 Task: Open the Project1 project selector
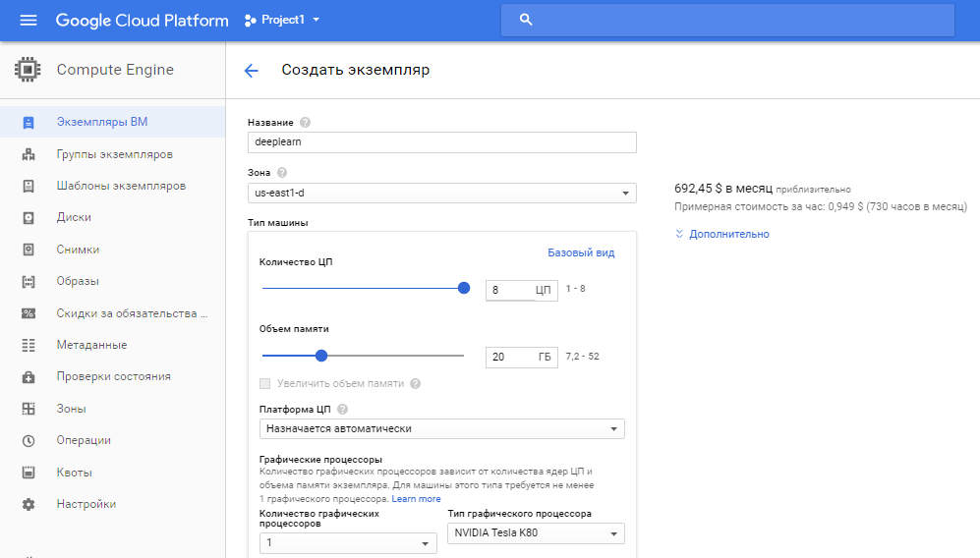pyautogui.click(x=284, y=20)
